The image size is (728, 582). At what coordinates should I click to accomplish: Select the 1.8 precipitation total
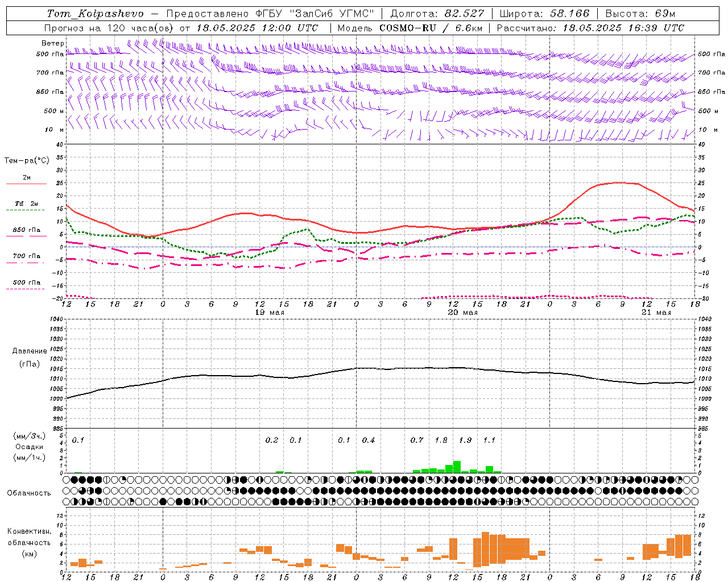(441, 440)
